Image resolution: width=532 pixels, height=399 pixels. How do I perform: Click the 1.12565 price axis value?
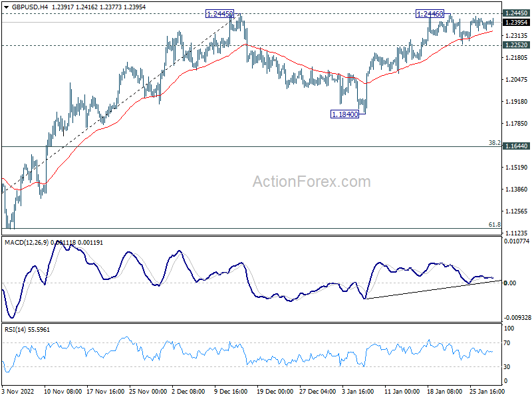click(x=517, y=211)
